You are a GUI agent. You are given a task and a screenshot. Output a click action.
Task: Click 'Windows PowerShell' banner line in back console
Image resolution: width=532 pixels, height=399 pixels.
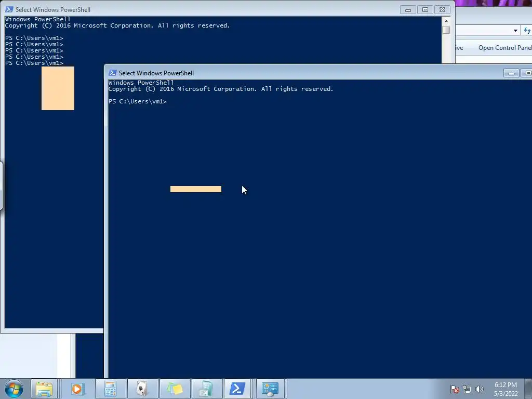pos(37,19)
